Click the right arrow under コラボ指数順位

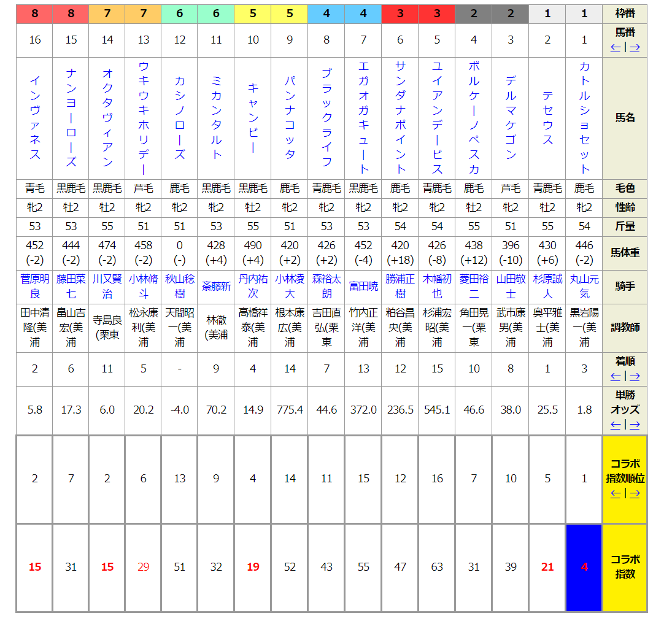[635, 494]
